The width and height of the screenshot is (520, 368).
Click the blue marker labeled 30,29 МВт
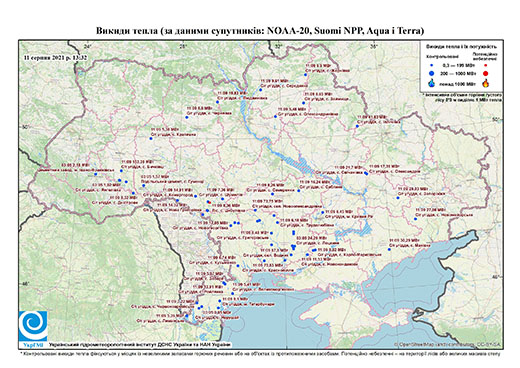[x=389, y=249]
